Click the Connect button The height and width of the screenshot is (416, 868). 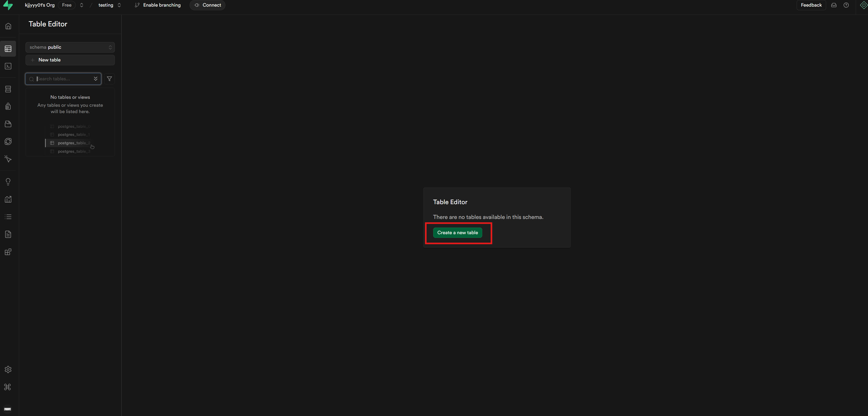(208, 5)
